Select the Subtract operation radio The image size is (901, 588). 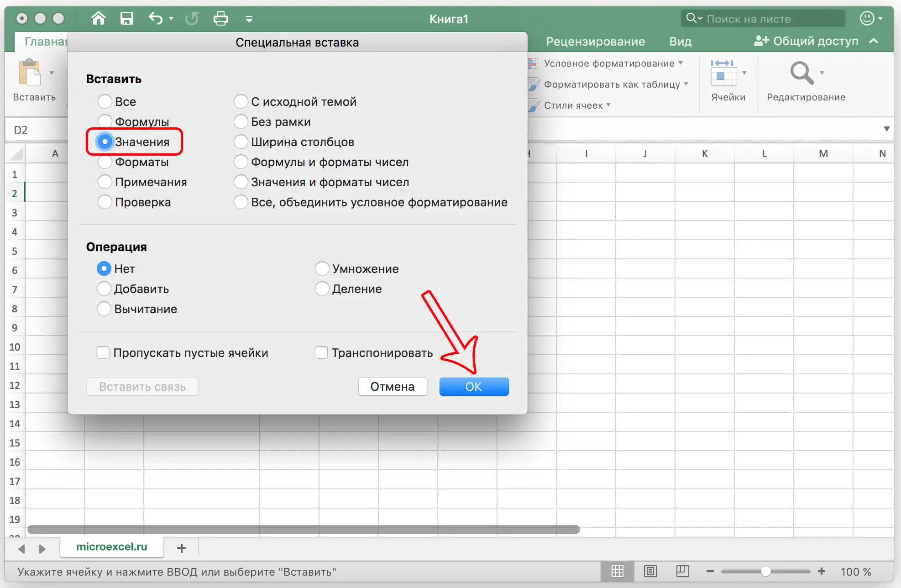pos(104,309)
